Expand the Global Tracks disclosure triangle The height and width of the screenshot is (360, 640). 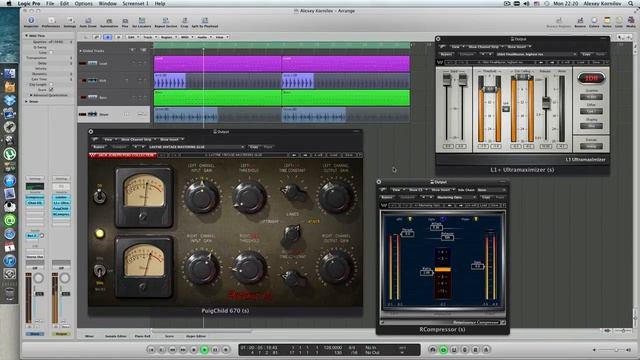pos(80,51)
